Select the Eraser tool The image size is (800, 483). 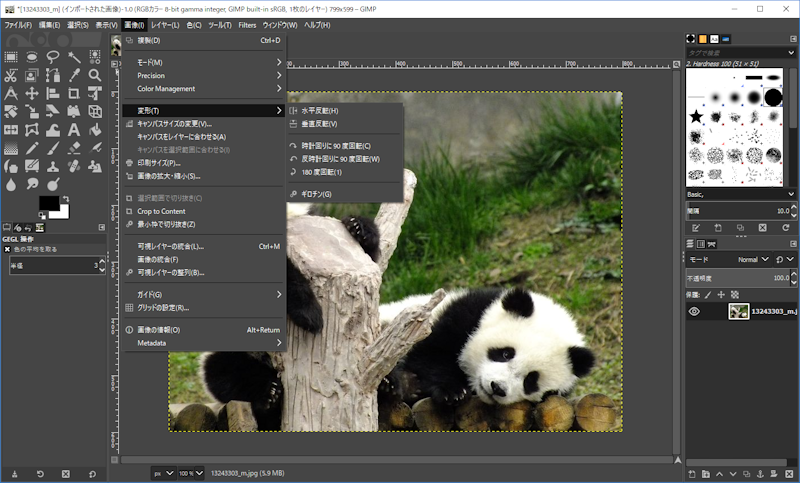74,147
